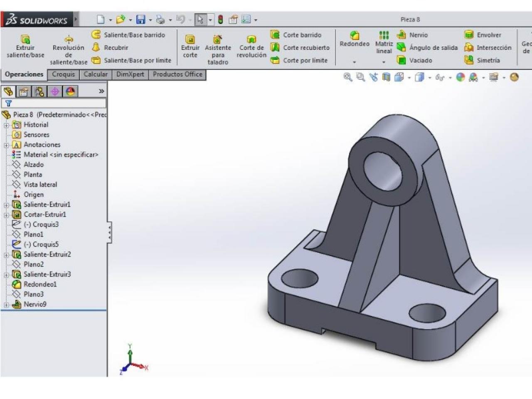Screen dimensions: 532x399
Task: Select the Nervio rib tool
Action: pos(412,35)
